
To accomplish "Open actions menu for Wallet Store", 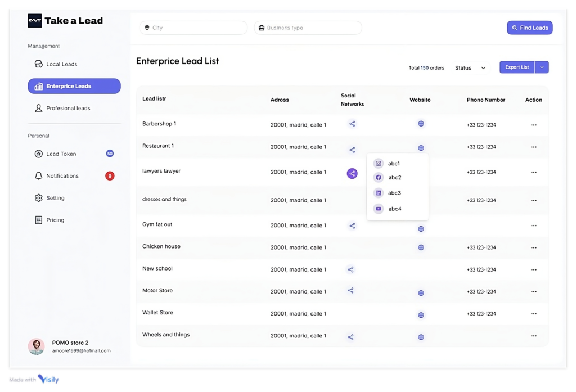I will point(533,314).
